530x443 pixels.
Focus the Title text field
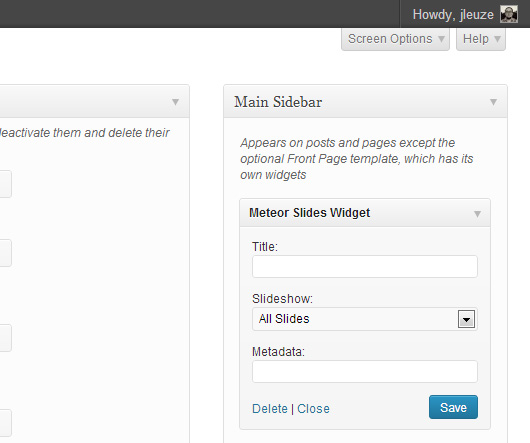pos(365,267)
